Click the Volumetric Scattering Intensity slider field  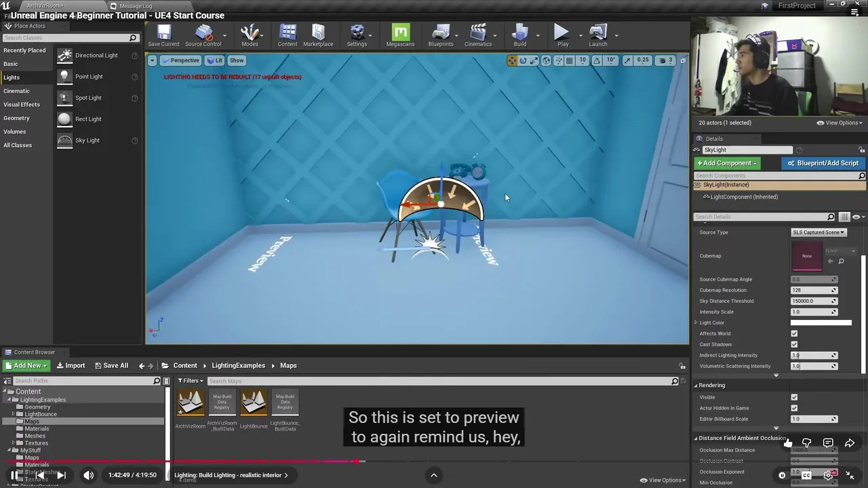coord(814,366)
